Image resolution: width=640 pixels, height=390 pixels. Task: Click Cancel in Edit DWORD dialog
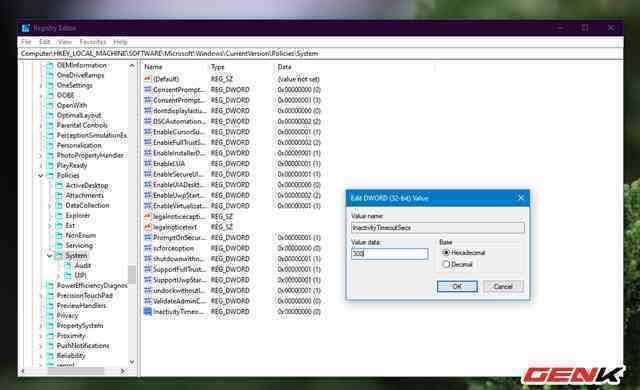coord(503,286)
